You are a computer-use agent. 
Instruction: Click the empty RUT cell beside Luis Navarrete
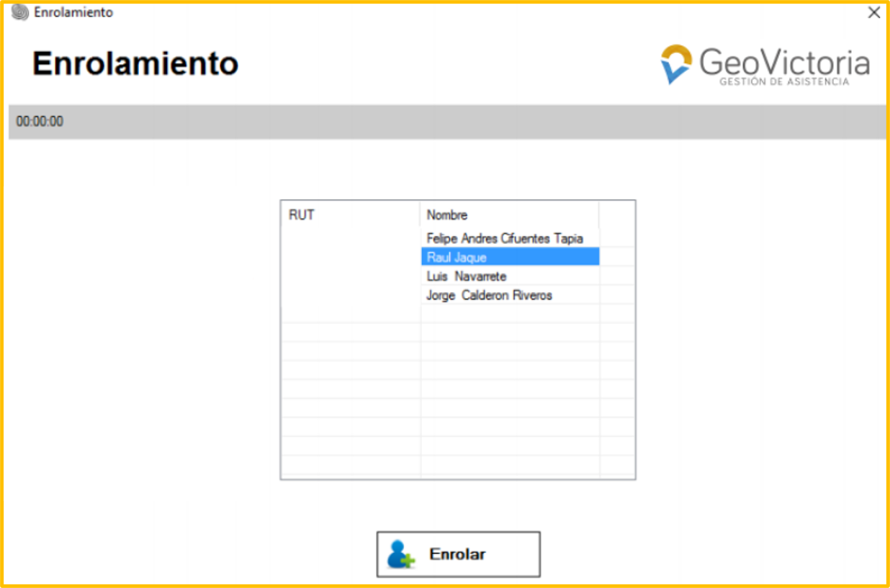point(350,276)
